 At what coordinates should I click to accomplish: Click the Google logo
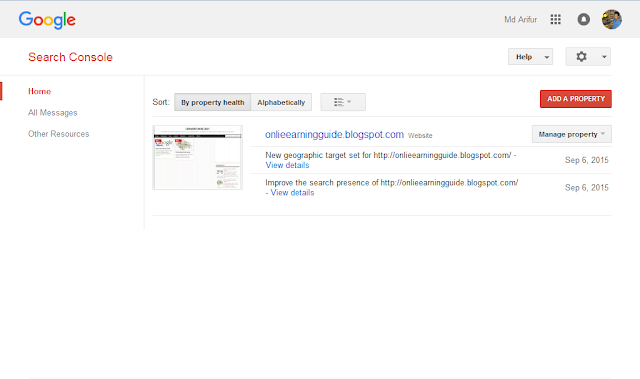tap(47, 20)
